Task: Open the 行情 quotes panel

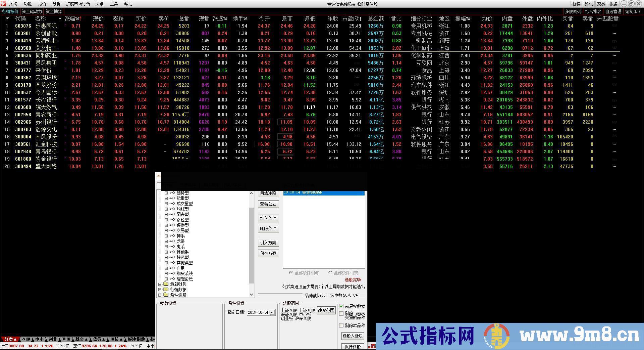Action: pos(576,4)
